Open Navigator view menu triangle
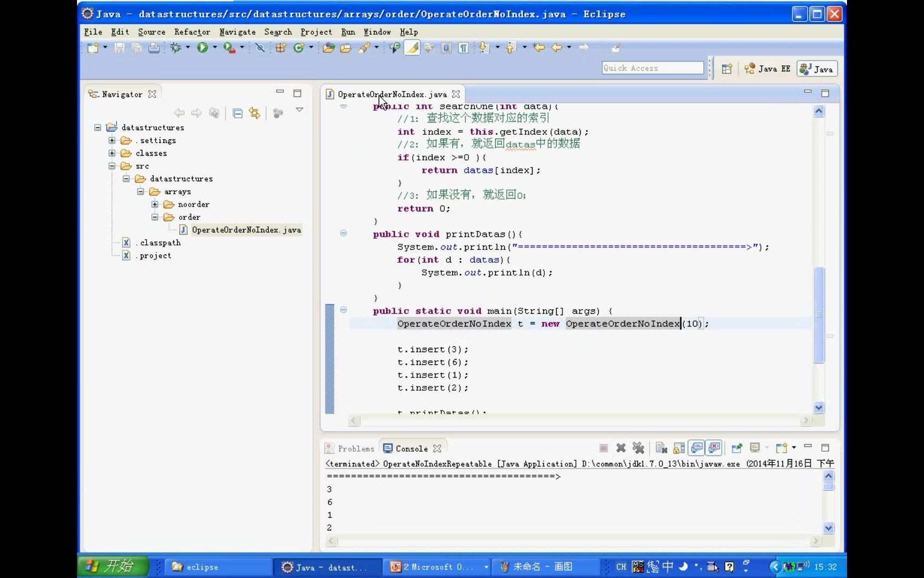Viewport: 924px width, 578px height. coord(299,110)
